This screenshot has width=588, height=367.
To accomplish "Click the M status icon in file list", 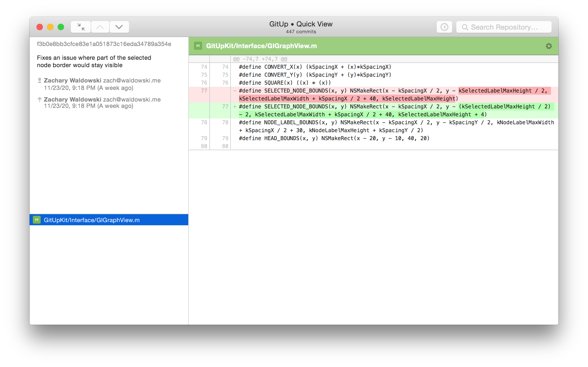I will pos(36,220).
